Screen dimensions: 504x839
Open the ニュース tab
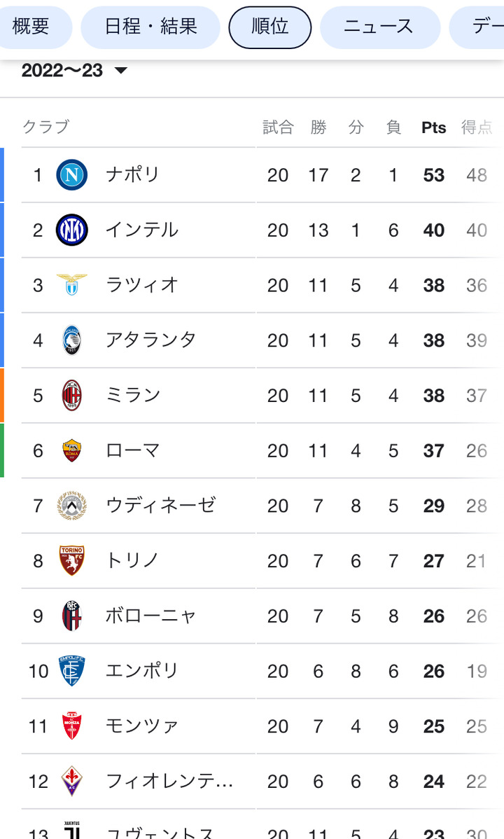coord(379,27)
